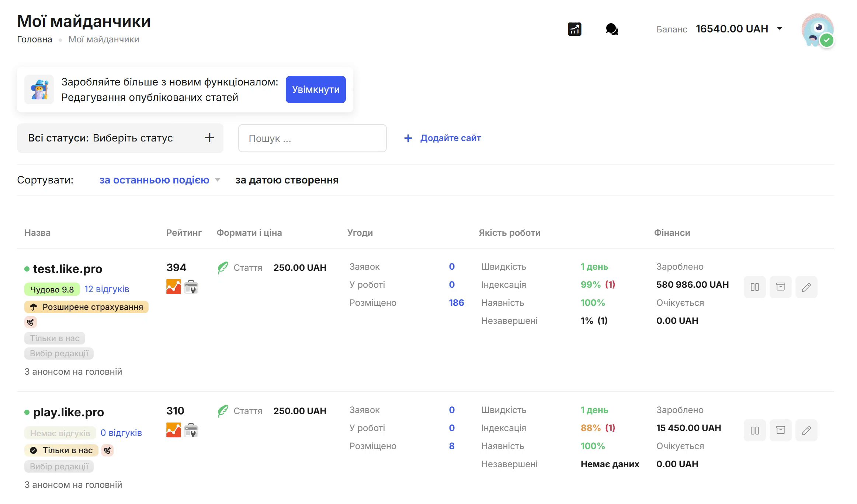Image resolution: width=857 pixels, height=504 pixels.
Task: Click the search field 'Пошук ...'
Action: [312, 139]
